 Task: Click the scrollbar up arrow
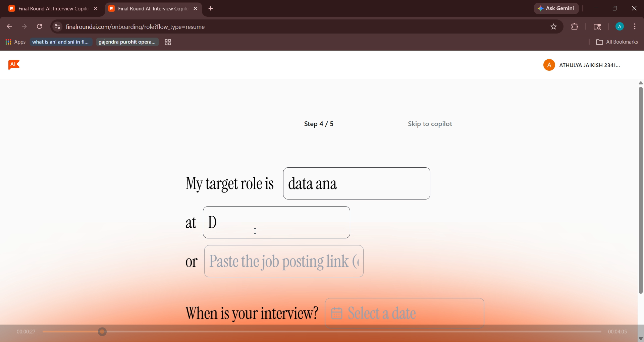pos(641,83)
